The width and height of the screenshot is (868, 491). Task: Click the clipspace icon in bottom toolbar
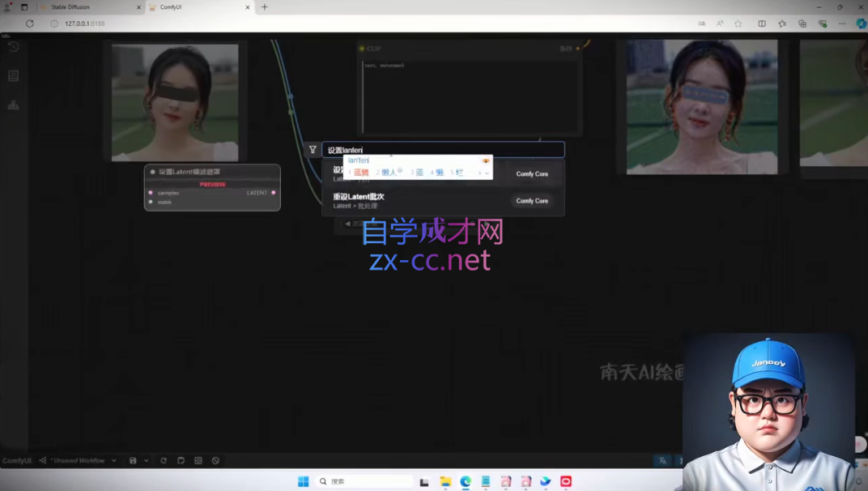pyautogui.click(x=181, y=460)
